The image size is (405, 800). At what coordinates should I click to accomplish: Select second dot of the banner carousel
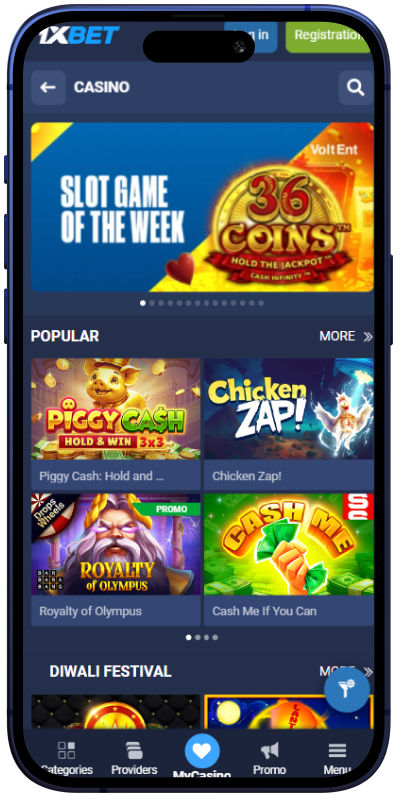pos(152,303)
